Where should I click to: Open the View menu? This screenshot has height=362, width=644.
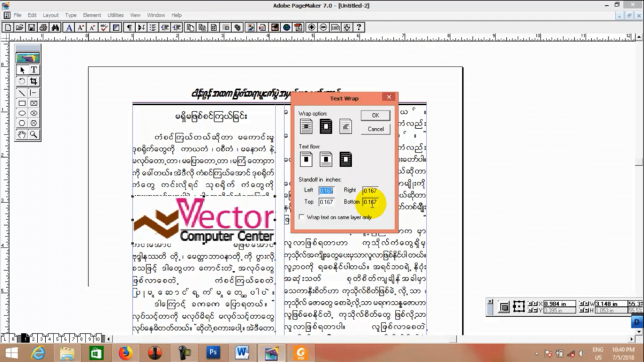(135, 15)
